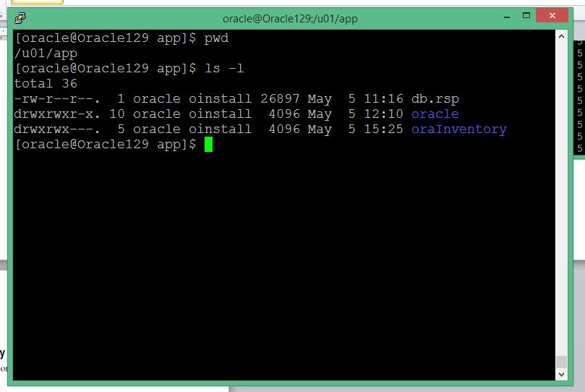Click the pwd command text
This screenshot has height=392, width=585.
tap(216, 38)
